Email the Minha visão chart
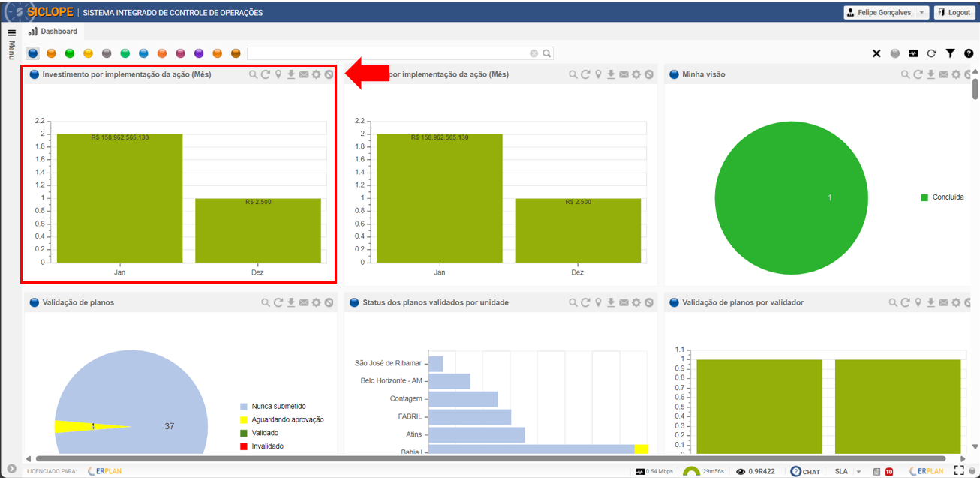 point(944,74)
